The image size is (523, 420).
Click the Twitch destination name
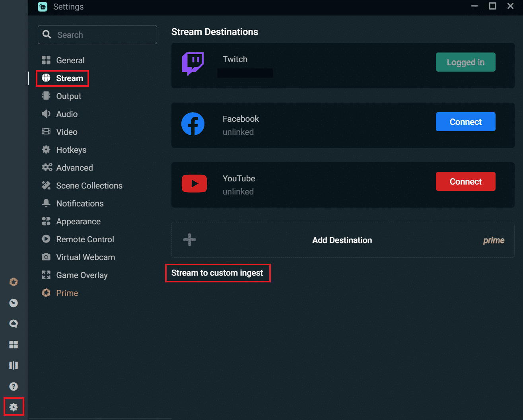[x=235, y=59]
